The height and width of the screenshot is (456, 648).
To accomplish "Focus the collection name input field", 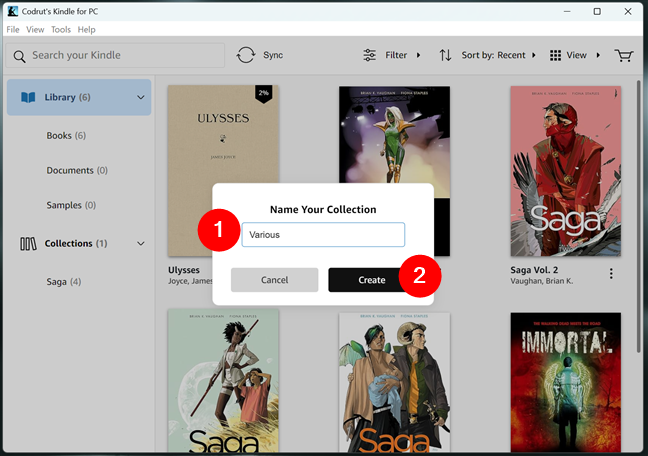I will (x=323, y=234).
